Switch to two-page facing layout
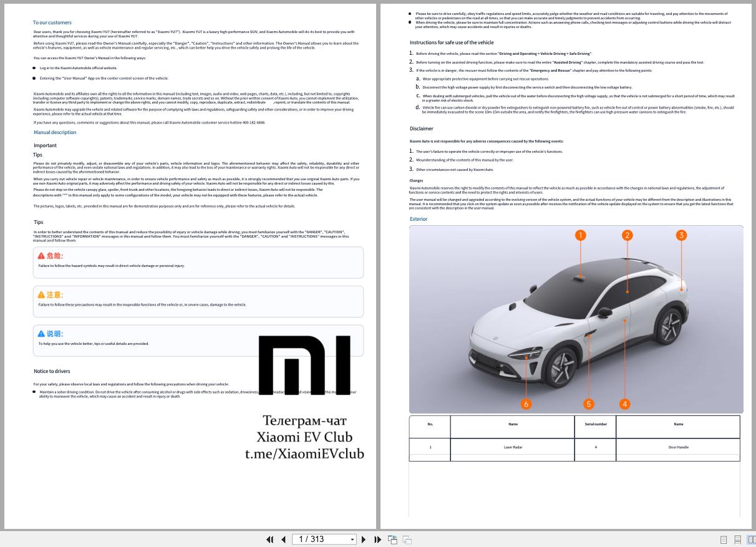 [751, 540]
